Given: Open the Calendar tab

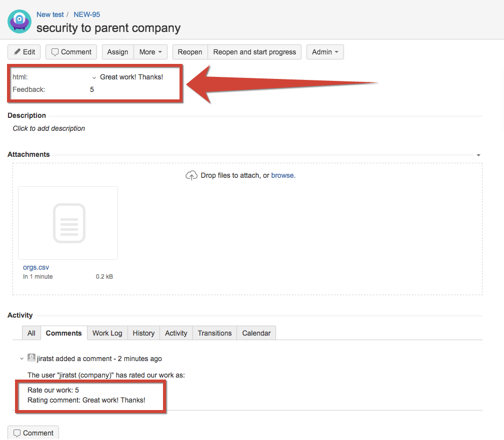Looking at the screenshot, I should 256,333.
